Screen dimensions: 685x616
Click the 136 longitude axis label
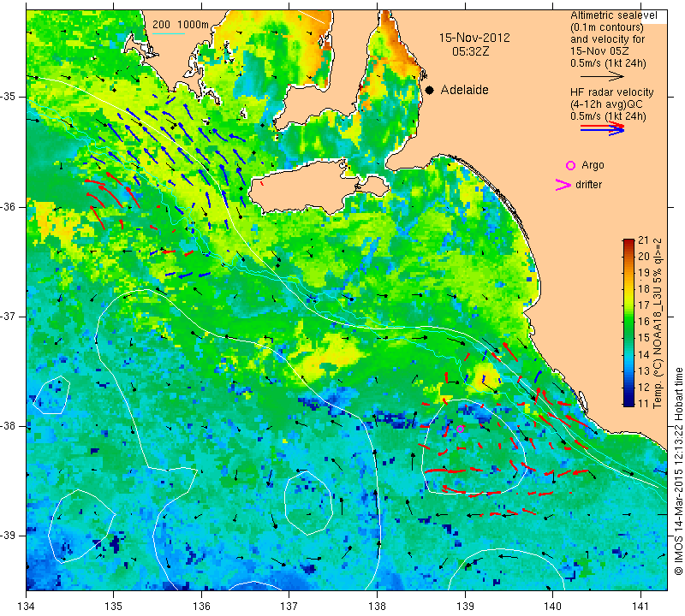(x=201, y=607)
